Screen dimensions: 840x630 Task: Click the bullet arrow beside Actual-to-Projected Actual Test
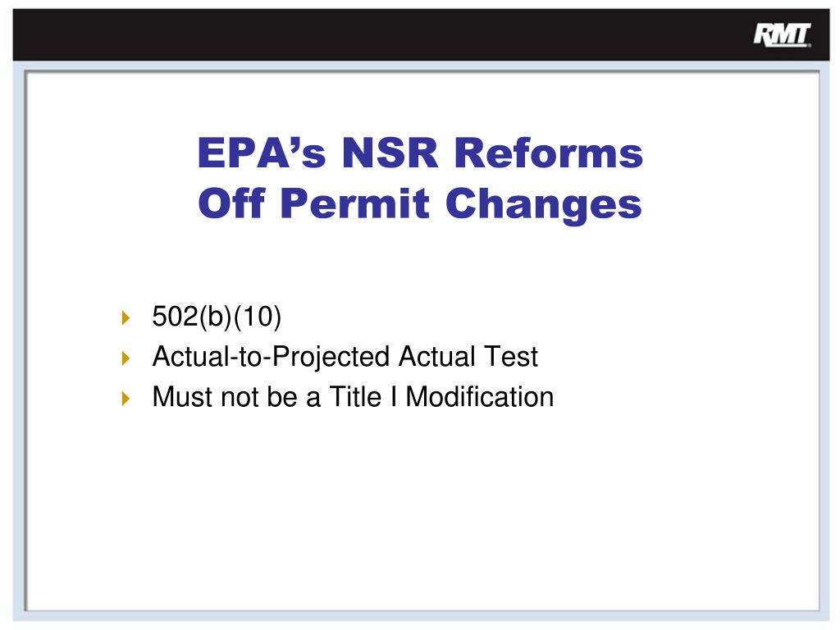click(126, 358)
